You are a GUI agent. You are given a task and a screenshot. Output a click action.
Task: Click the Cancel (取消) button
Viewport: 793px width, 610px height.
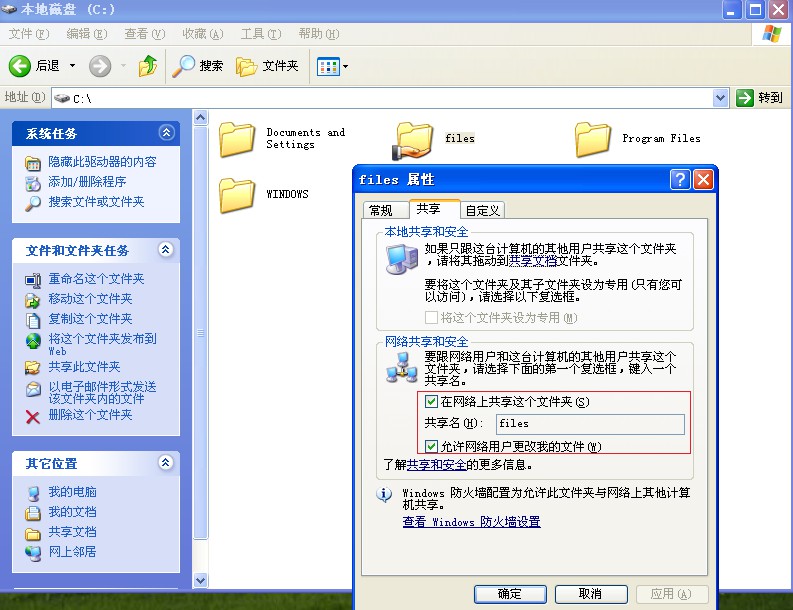click(591, 594)
